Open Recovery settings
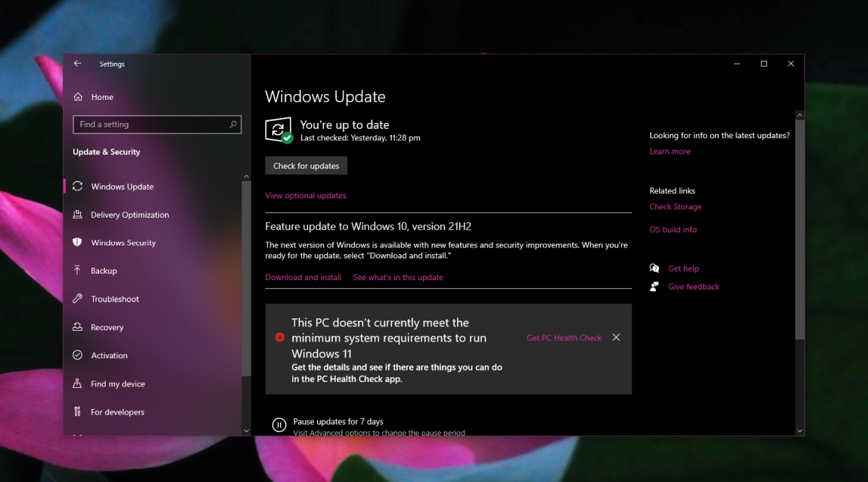The height and width of the screenshot is (482, 868). (107, 327)
